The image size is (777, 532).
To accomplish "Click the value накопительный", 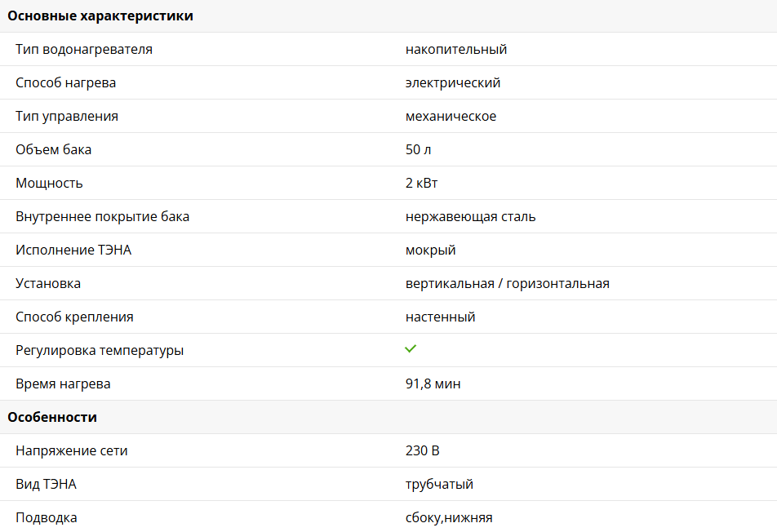I will [456, 50].
